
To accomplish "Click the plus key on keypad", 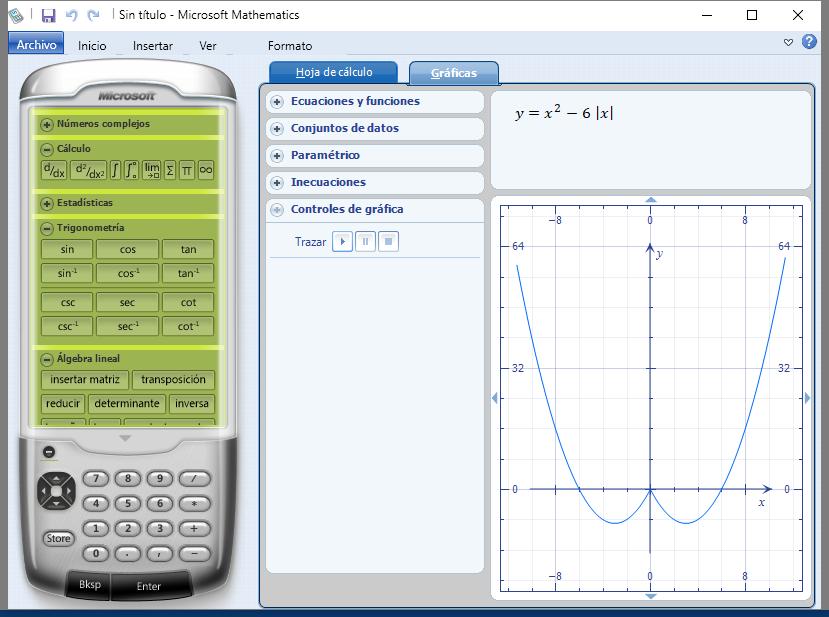I will [x=194, y=528].
